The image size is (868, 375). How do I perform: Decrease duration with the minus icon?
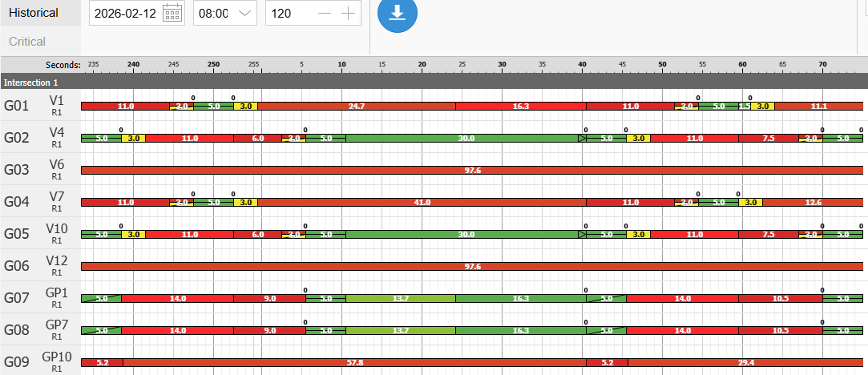pyautogui.click(x=324, y=14)
